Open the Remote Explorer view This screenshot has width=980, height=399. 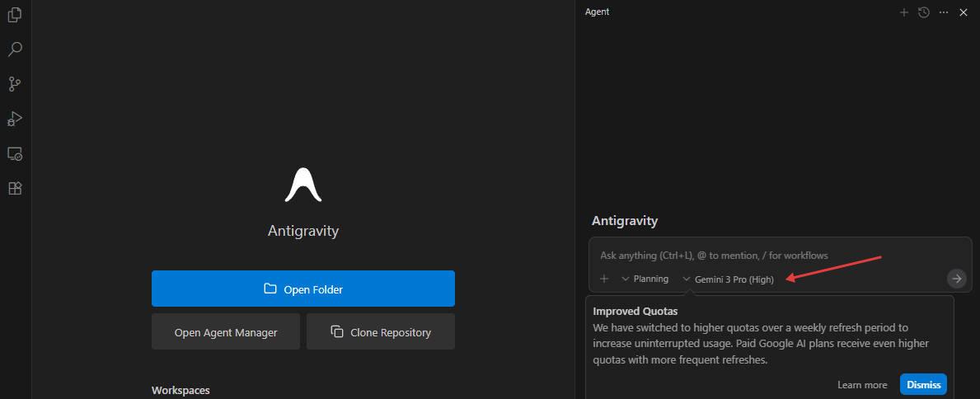pos(15,153)
